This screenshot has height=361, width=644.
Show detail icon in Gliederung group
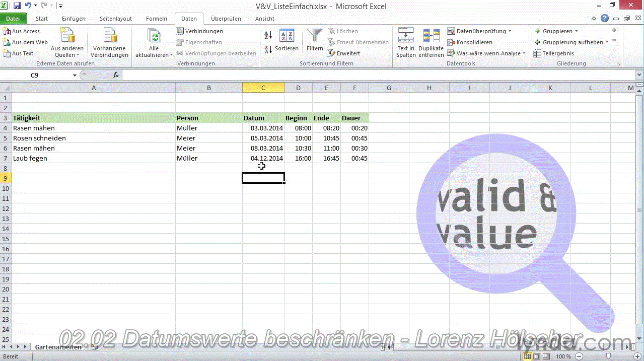[615, 31]
